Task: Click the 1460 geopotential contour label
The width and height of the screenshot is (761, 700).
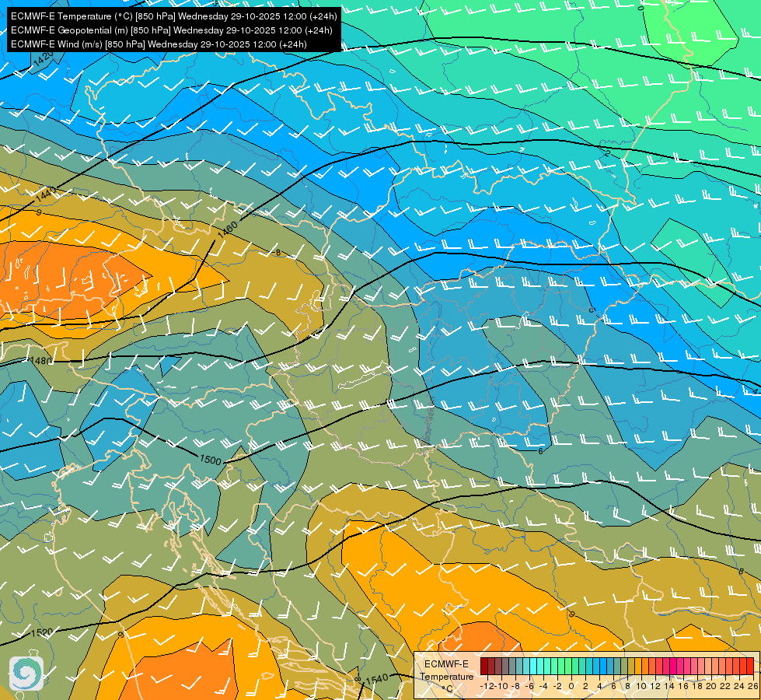Action: [x=228, y=229]
